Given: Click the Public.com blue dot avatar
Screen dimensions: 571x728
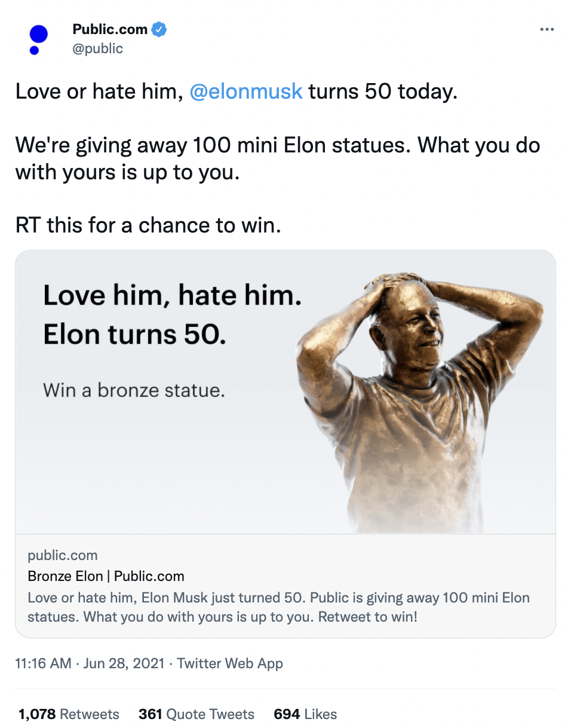Looking at the screenshot, I should (36, 39).
